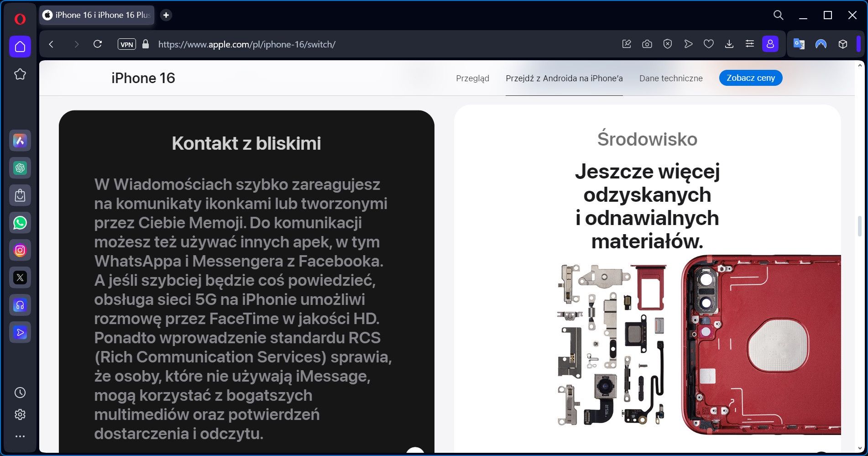The width and height of the screenshot is (868, 456).
Task: Click the iPhone 16 page title
Action: pyautogui.click(x=143, y=78)
